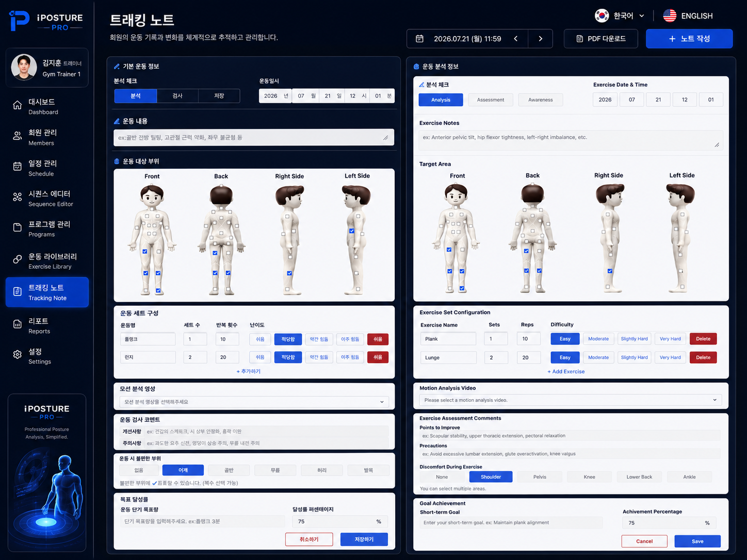Click the iPOSTURE PRO logo
747x560 pixels.
coord(46,21)
